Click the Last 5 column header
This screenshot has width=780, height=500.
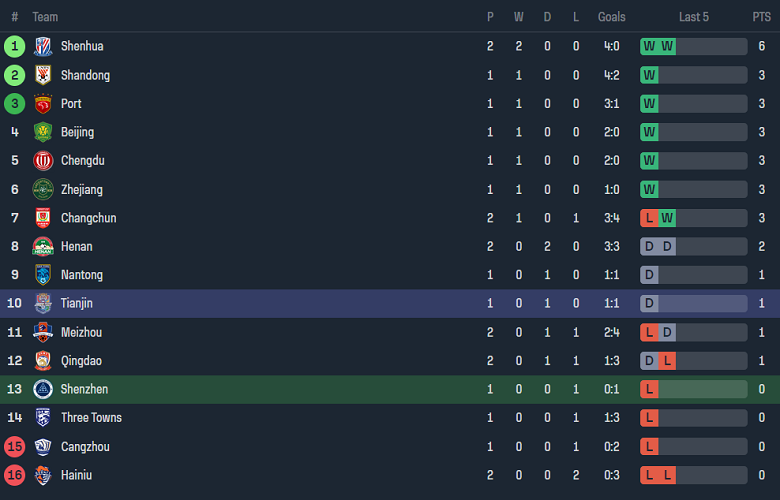tap(694, 17)
